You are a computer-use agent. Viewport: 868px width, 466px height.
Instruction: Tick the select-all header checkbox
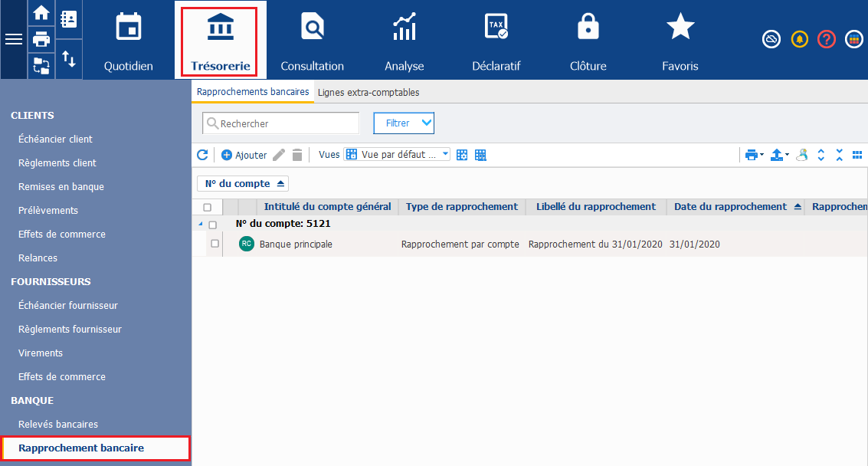(208, 207)
